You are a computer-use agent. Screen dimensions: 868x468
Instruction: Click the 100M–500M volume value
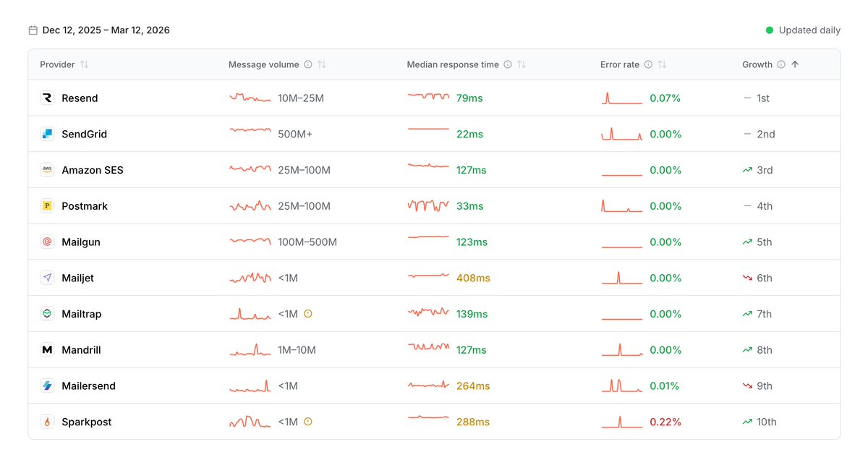[x=307, y=242]
